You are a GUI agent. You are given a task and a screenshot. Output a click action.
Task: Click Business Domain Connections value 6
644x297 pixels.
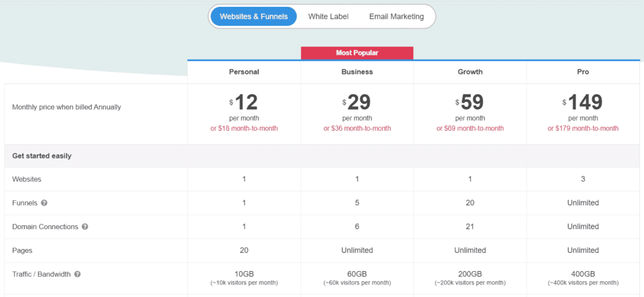[x=357, y=227]
